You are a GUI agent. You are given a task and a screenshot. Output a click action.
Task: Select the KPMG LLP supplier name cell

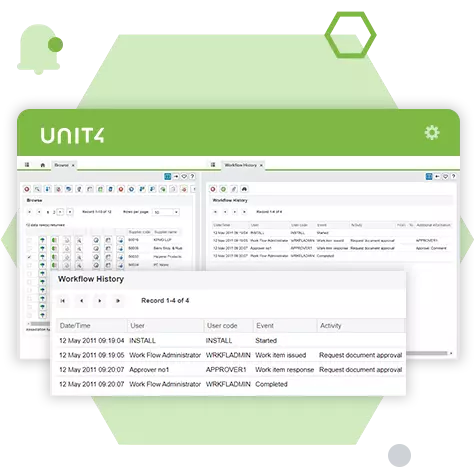point(162,240)
